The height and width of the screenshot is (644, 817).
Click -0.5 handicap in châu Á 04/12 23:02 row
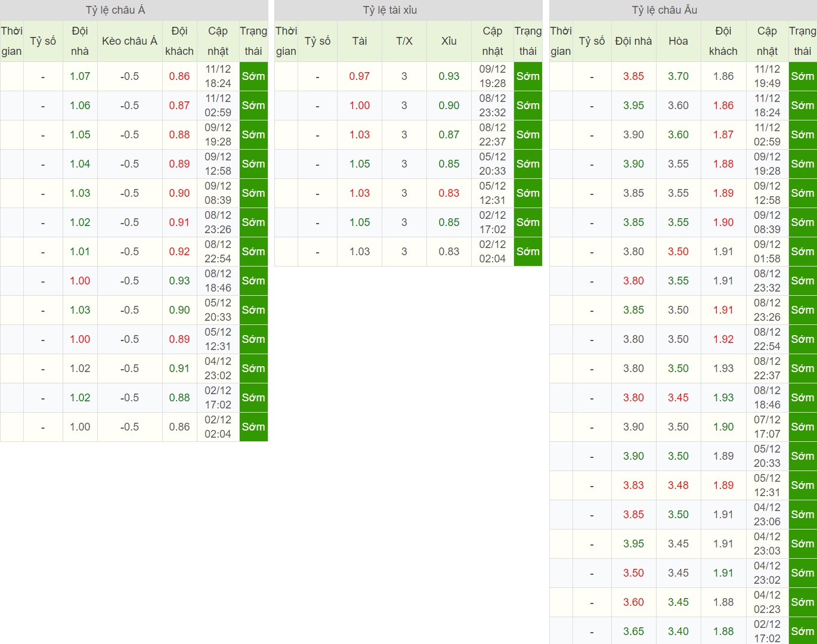(129, 369)
